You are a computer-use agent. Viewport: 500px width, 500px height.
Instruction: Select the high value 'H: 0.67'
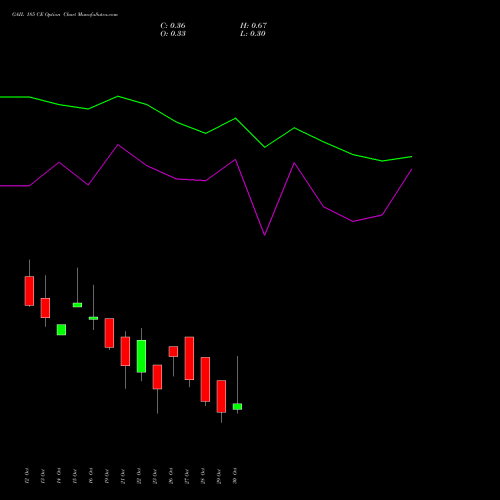pyautogui.click(x=253, y=26)
